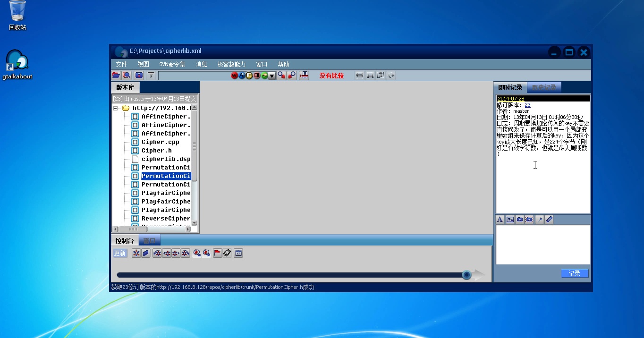
Task: Click the third gray layout icon with arrows
Action: coord(381,75)
